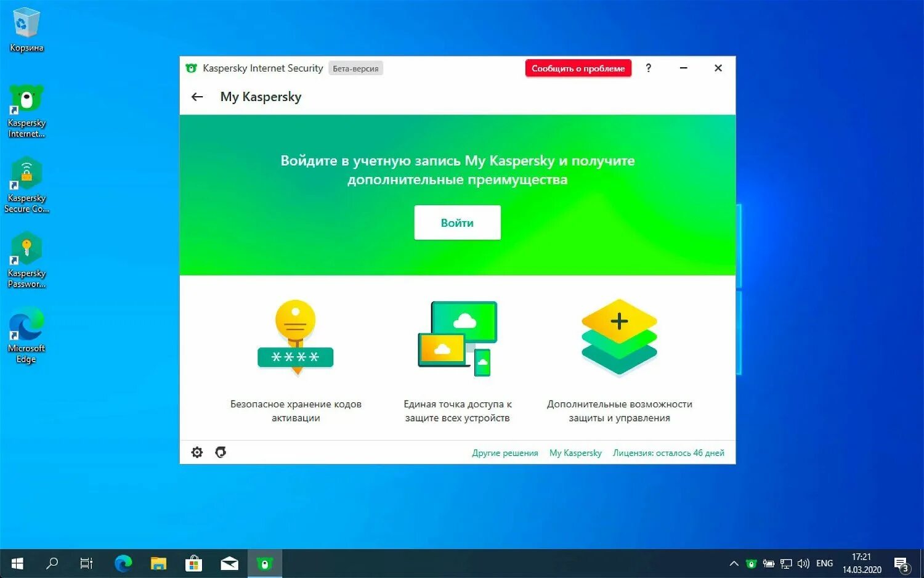This screenshot has width=924, height=578.
Task: Click the multi-device cloud access illustration
Action: pyautogui.click(x=457, y=338)
